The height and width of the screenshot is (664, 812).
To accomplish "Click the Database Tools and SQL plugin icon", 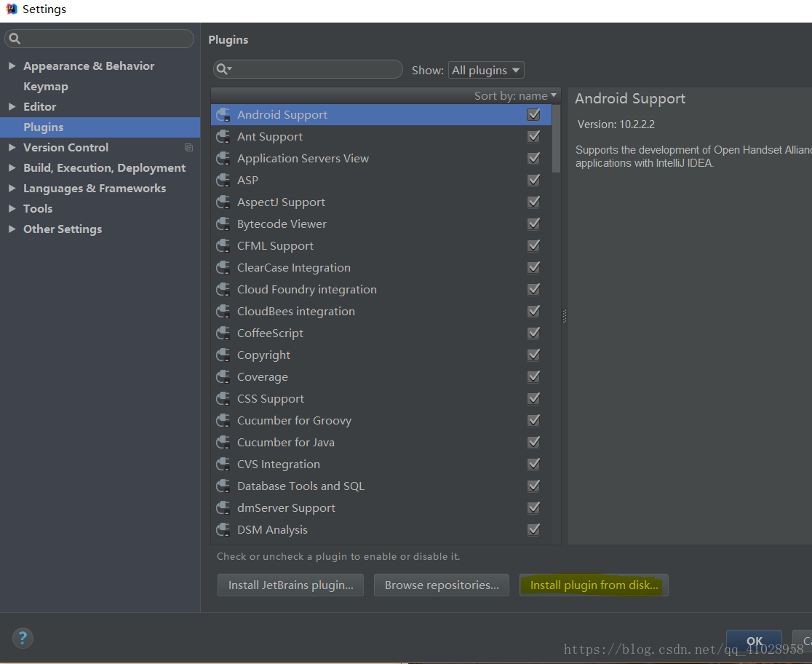I will click(x=223, y=486).
